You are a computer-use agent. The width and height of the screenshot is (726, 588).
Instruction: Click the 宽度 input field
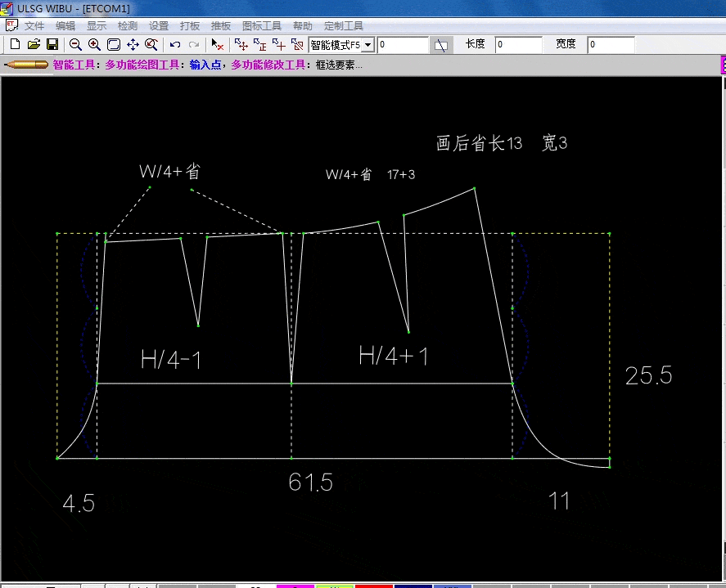point(610,45)
